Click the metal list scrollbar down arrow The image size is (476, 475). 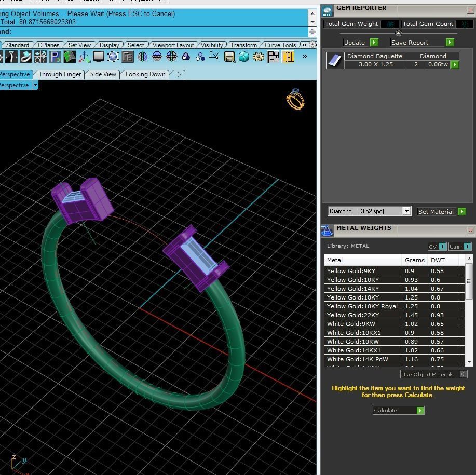point(469,362)
